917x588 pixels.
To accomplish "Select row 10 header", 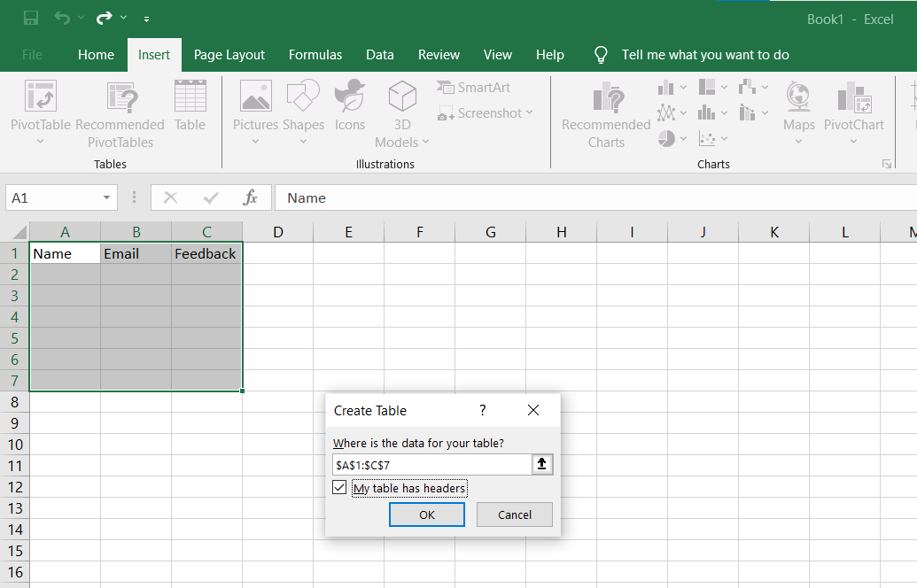I will pyautogui.click(x=15, y=445).
